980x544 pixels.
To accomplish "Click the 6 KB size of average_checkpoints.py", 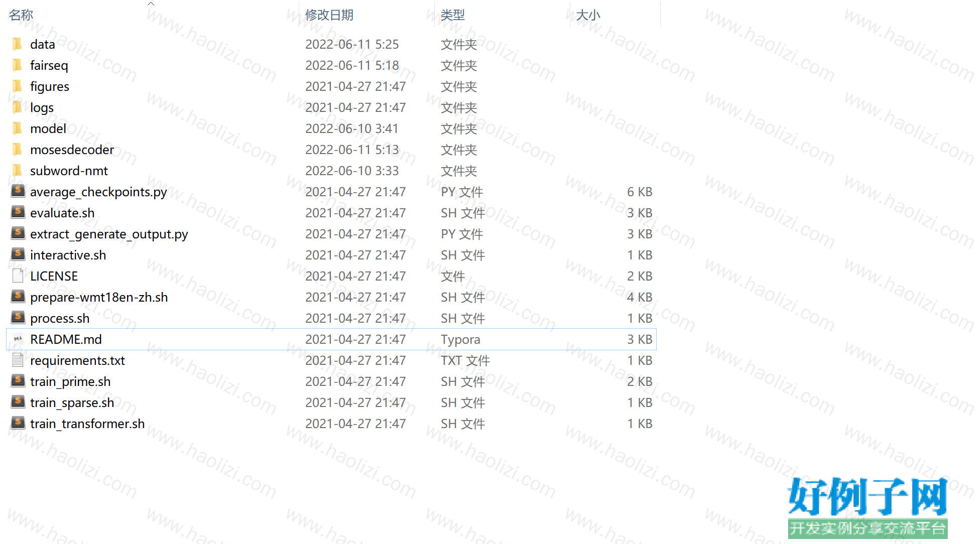I will point(640,192).
